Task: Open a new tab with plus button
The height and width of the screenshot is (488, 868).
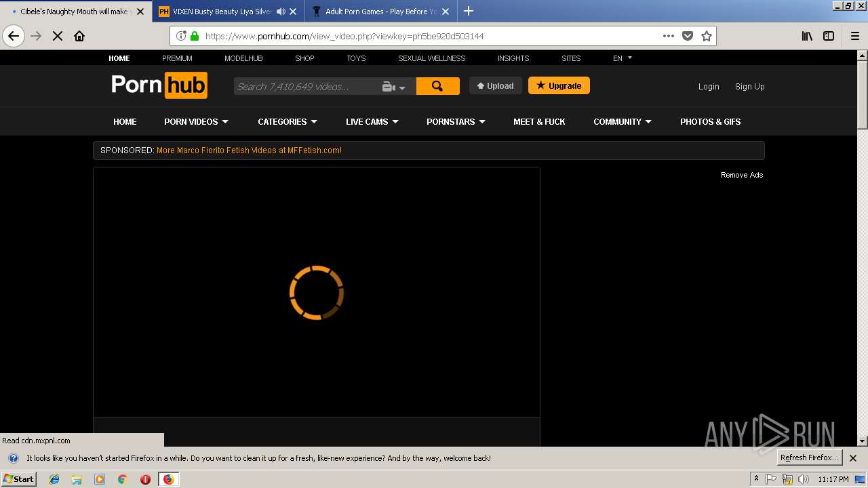Action: 469,11
